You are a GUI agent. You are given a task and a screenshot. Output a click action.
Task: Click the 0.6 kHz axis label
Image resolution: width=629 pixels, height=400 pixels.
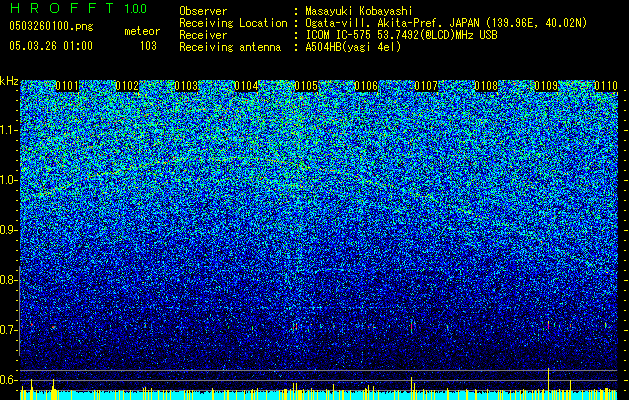(8, 380)
